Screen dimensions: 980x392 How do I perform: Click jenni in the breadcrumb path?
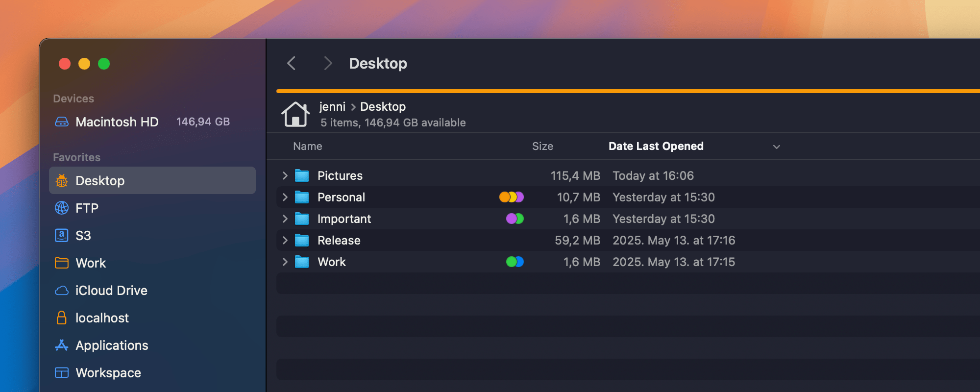coord(332,106)
